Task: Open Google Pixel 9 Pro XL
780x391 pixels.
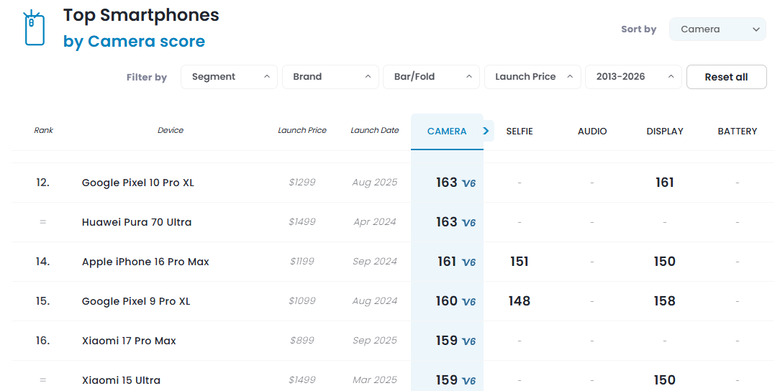Action: [x=136, y=301]
